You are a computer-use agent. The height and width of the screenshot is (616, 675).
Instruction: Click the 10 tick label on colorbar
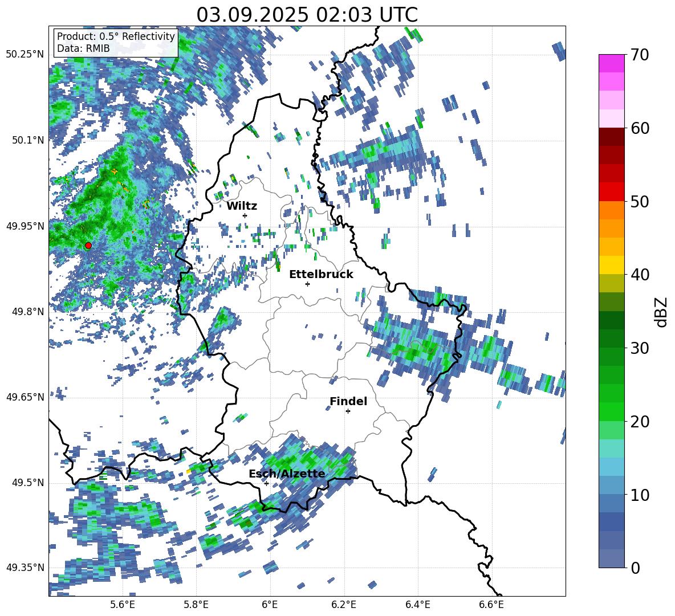click(639, 495)
